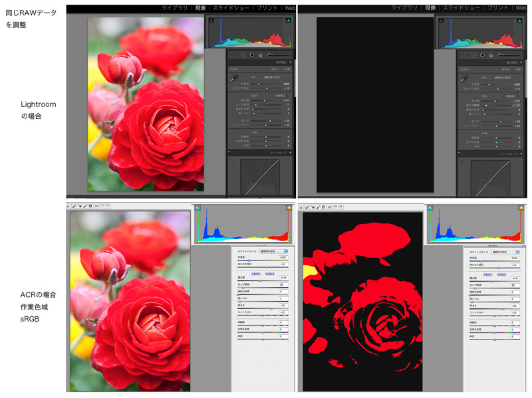This screenshot has width=532, height=398.
Task: Open ホワイトバランス dropdown in ACR red-clipping window
Action: click(x=505, y=252)
